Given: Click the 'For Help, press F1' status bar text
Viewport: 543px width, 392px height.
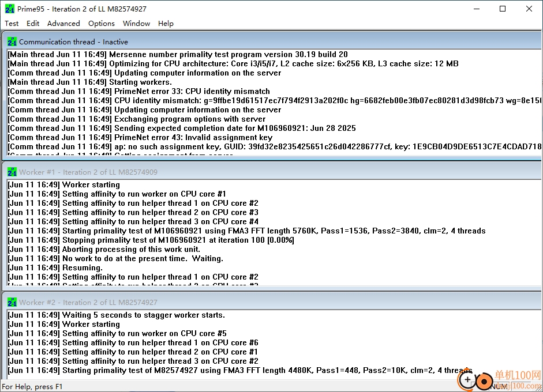Looking at the screenshot, I should pos(32,387).
